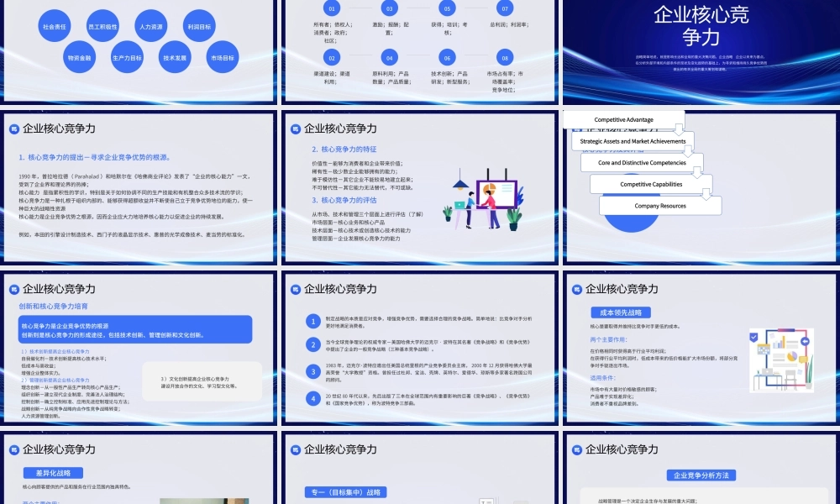Screen dimensions: 840x504
Task: Click the numbered circle 05
Action: pyautogui.click(x=448, y=8)
